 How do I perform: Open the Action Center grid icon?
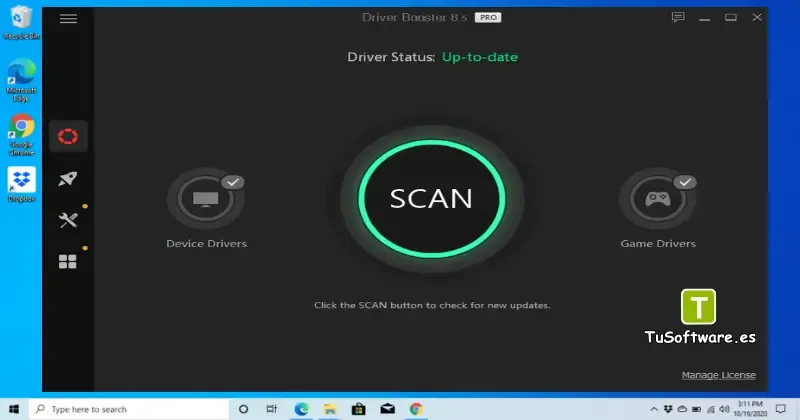(67, 262)
